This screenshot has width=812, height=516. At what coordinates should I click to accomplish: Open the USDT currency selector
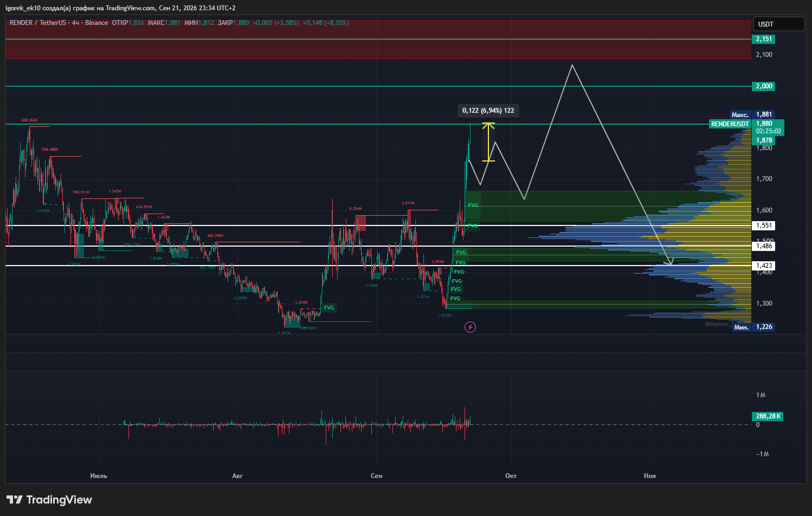pyautogui.click(x=778, y=24)
